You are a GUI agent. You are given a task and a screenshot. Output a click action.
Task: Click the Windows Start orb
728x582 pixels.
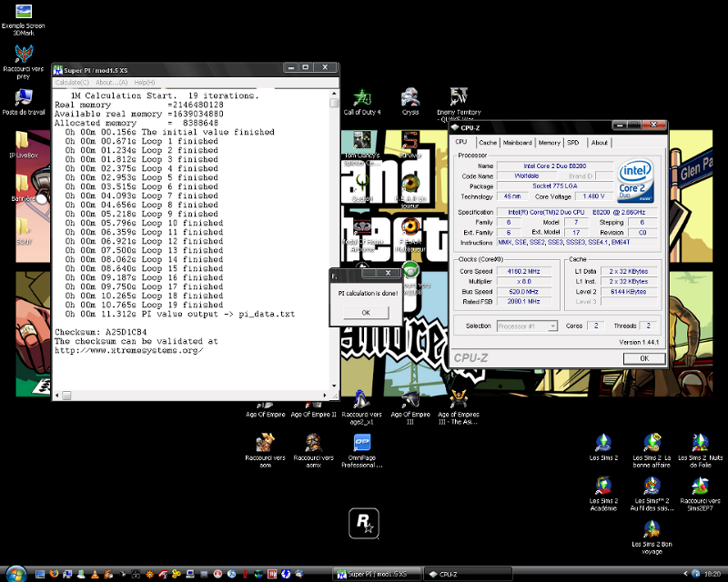click(15, 574)
